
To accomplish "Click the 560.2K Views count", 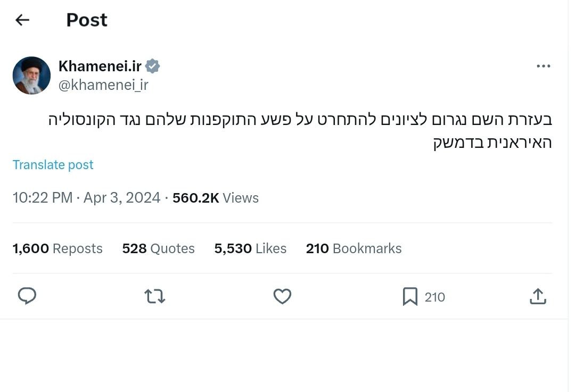I will tap(216, 198).
